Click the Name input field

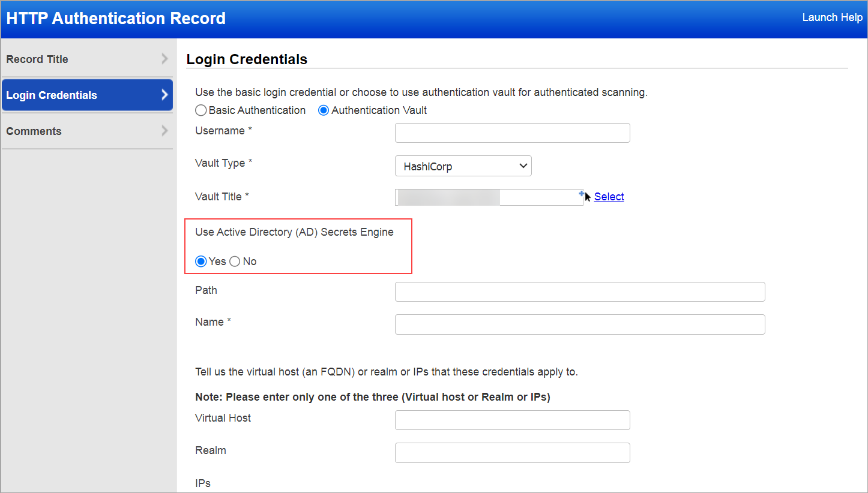coord(580,324)
